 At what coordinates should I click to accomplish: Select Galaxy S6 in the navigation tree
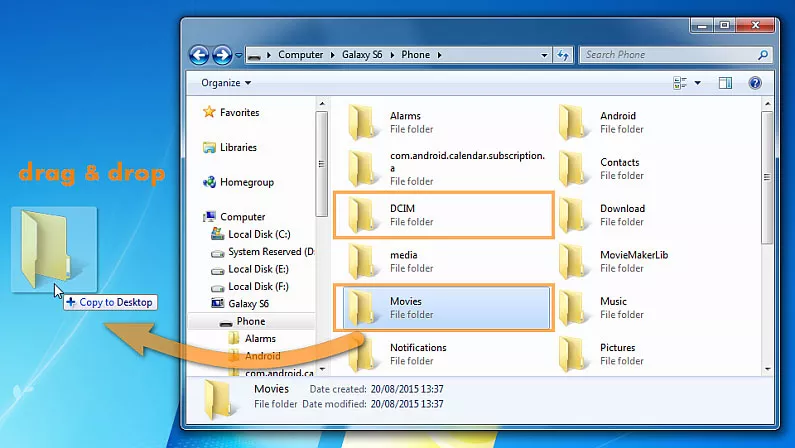[x=248, y=303]
